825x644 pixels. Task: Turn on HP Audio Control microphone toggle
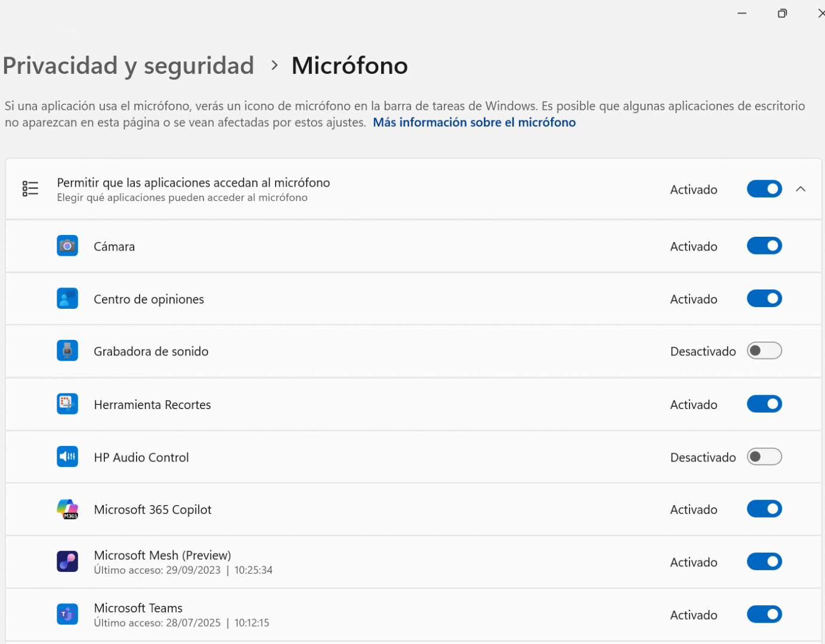pyautogui.click(x=764, y=457)
